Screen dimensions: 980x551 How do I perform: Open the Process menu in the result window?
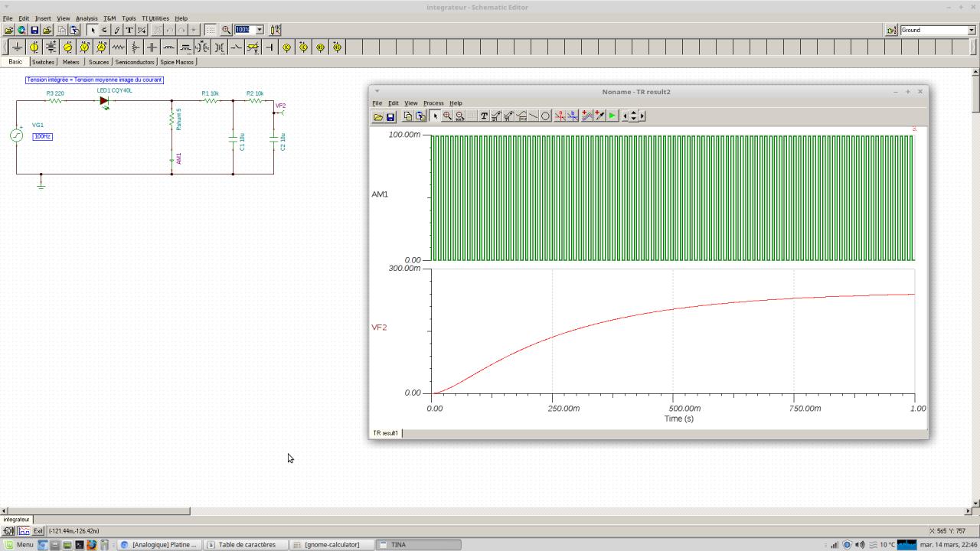pyautogui.click(x=433, y=103)
